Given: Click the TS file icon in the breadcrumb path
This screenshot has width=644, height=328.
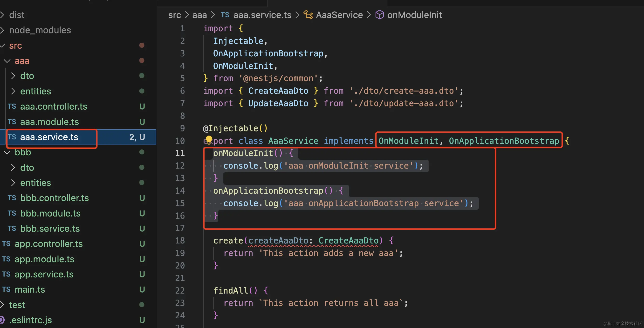Looking at the screenshot, I should [x=225, y=15].
